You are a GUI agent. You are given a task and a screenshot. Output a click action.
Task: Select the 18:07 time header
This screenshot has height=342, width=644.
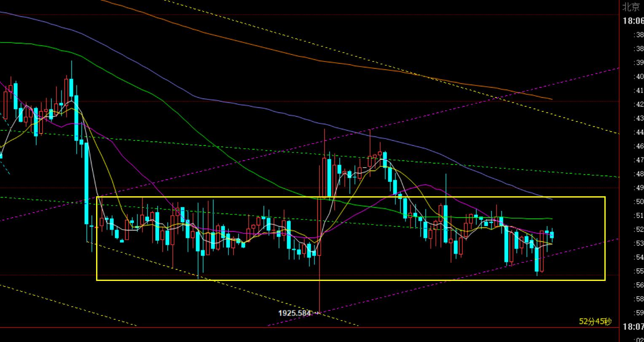[633, 326]
